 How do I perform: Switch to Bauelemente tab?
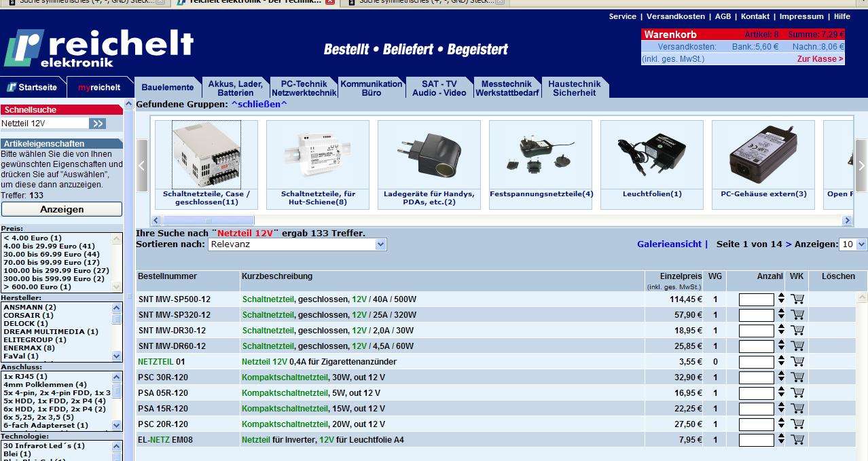coord(168,88)
